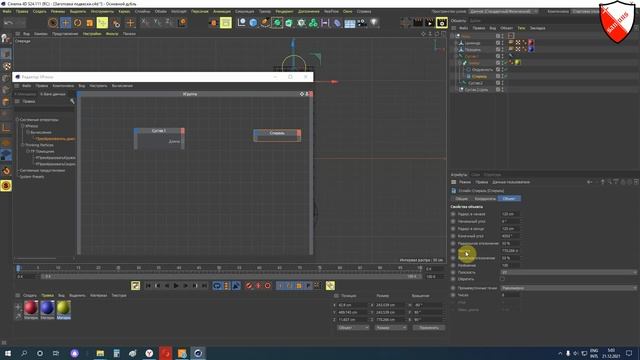Click the Live Selection circle tool icon
This screenshot has width=640, height=360.
(53, 23)
